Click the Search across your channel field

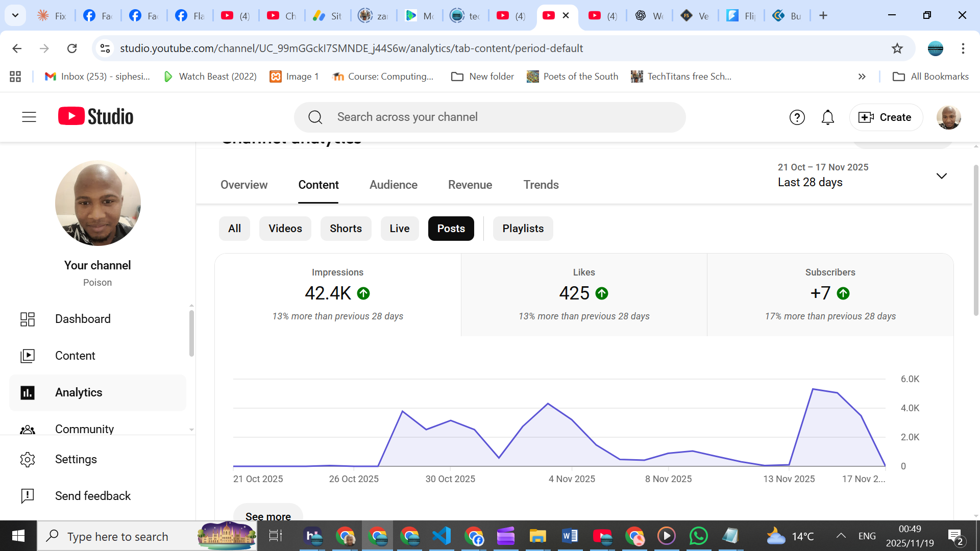(x=490, y=117)
